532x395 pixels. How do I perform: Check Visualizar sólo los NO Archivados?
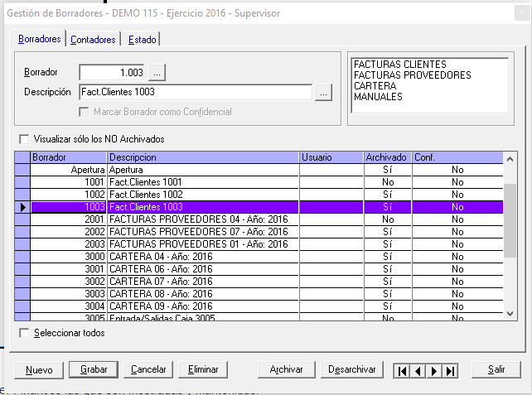coord(24,139)
